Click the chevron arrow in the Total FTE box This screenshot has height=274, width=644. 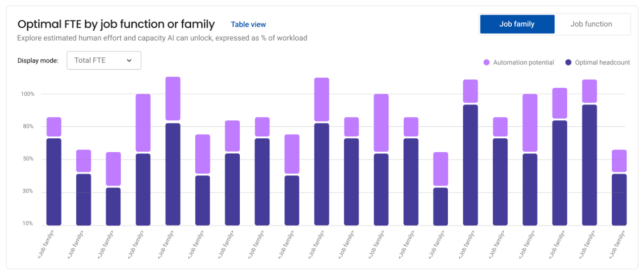coord(129,60)
